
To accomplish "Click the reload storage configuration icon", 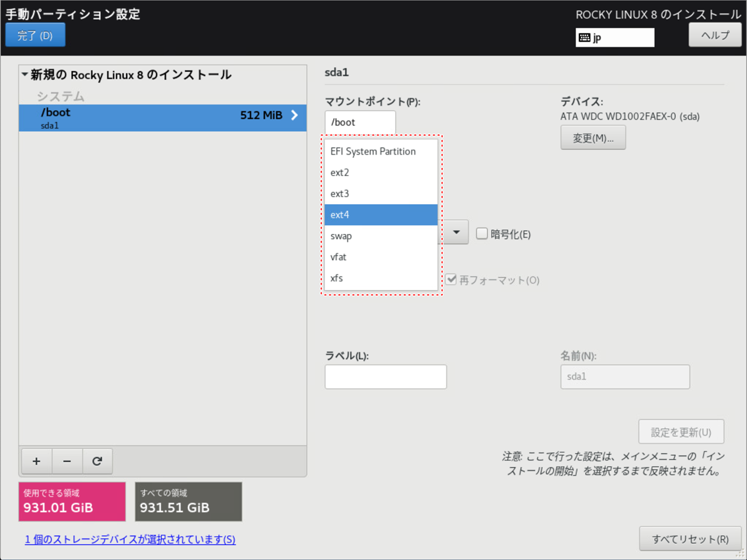I will point(97,461).
